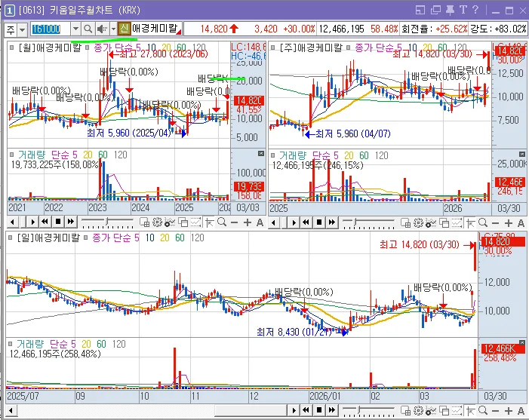Click the A auto-fit icon on weekly chart

point(521,222)
